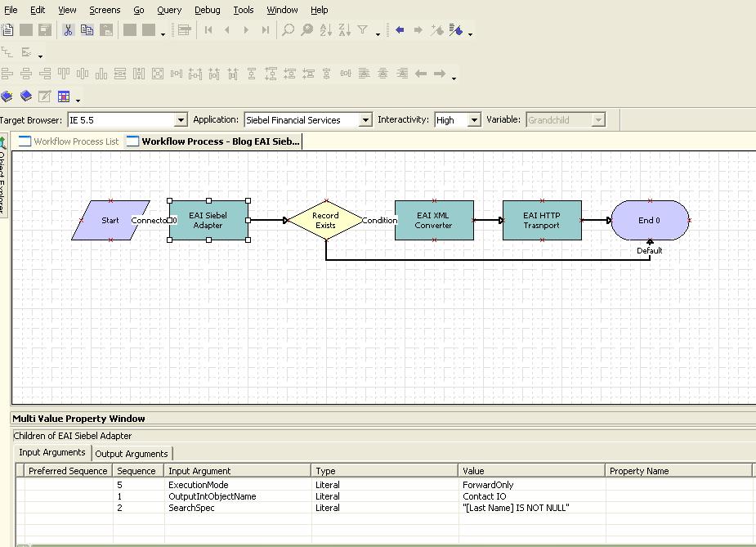The height and width of the screenshot is (547, 756).
Task: Click the Sort Ascending icon
Action: click(325, 29)
